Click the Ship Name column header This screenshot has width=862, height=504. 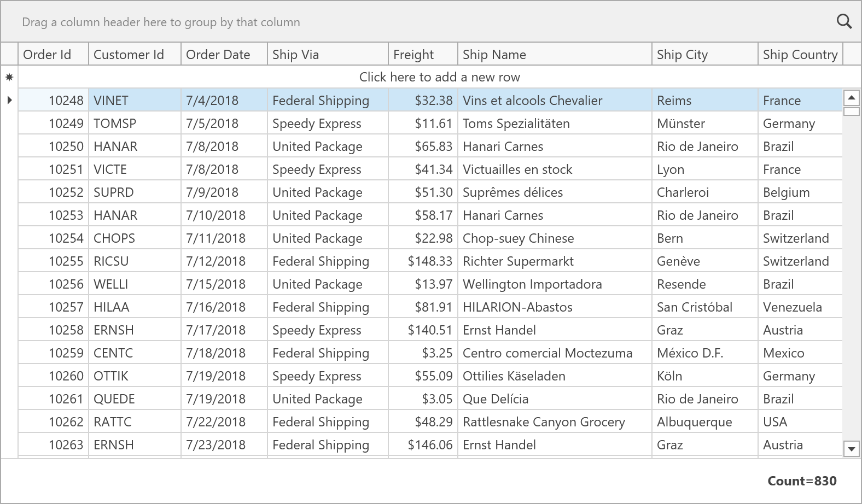click(554, 55)
